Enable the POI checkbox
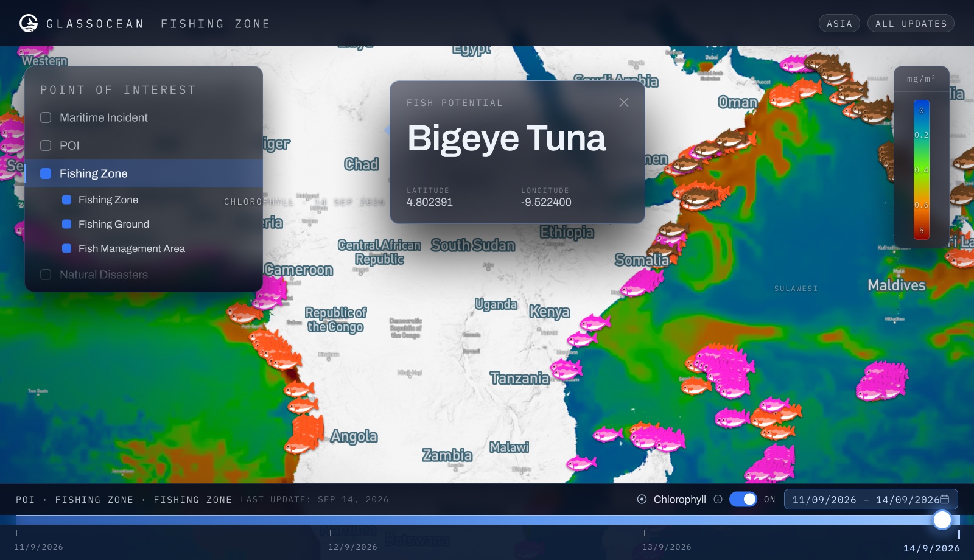The height and width of the screenshot is (560, 974). point(46,145)
